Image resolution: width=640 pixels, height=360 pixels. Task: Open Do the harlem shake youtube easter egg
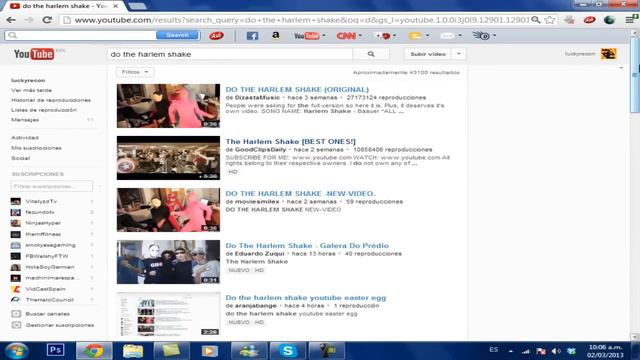[x=306, y=298]
